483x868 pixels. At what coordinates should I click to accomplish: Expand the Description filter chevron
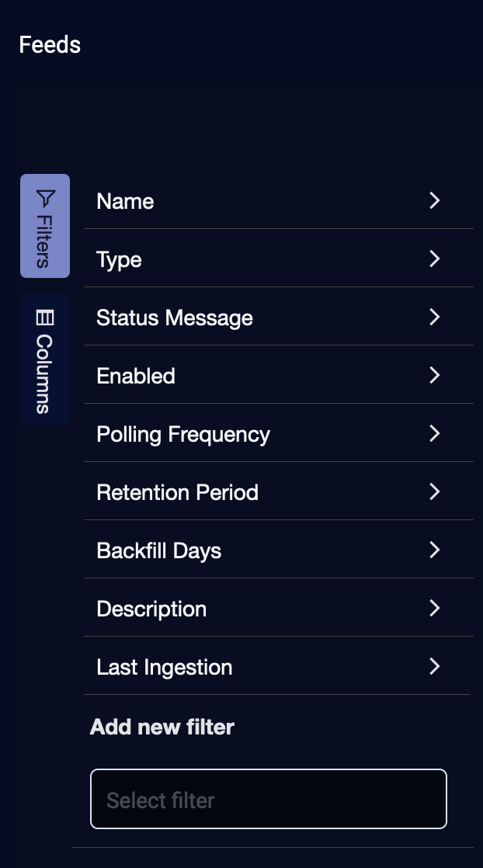pos(434,609)
